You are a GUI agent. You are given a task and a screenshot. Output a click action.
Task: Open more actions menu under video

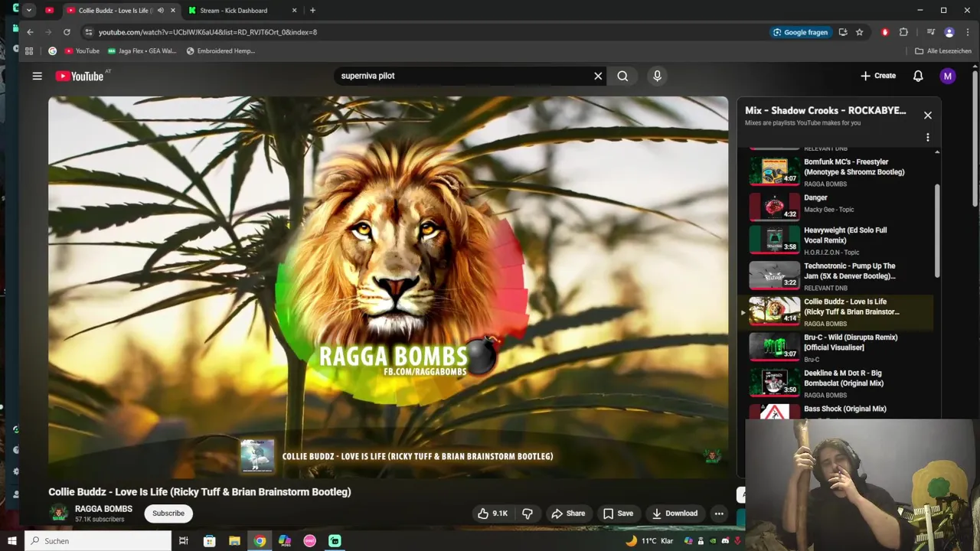[719, 514]
